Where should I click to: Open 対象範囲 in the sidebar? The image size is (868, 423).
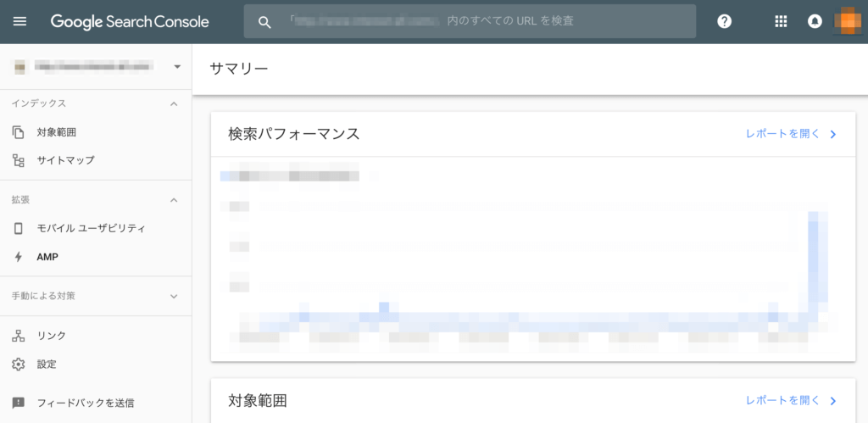click(57, 132)
